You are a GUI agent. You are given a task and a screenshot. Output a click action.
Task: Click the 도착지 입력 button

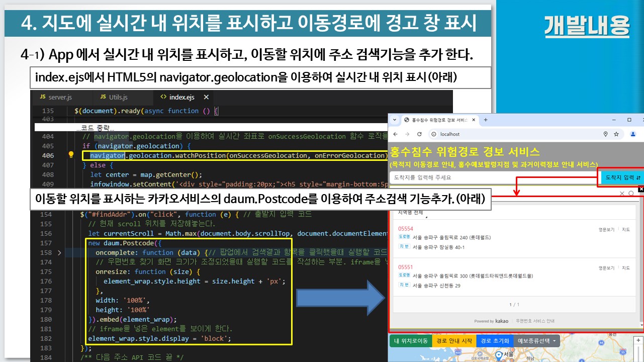623,177
